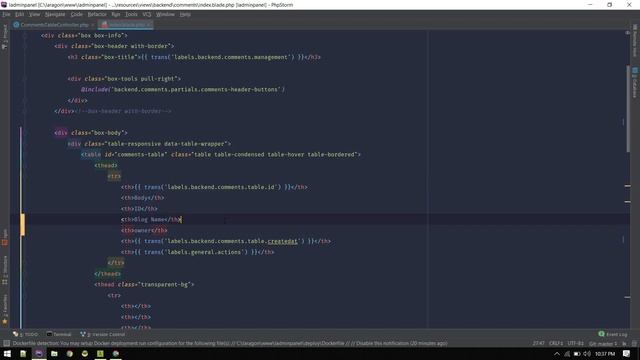Click the div class box-body line
The height and width of the screenshot is (360, 640).
pyautogui.click(x=91, y=133)
